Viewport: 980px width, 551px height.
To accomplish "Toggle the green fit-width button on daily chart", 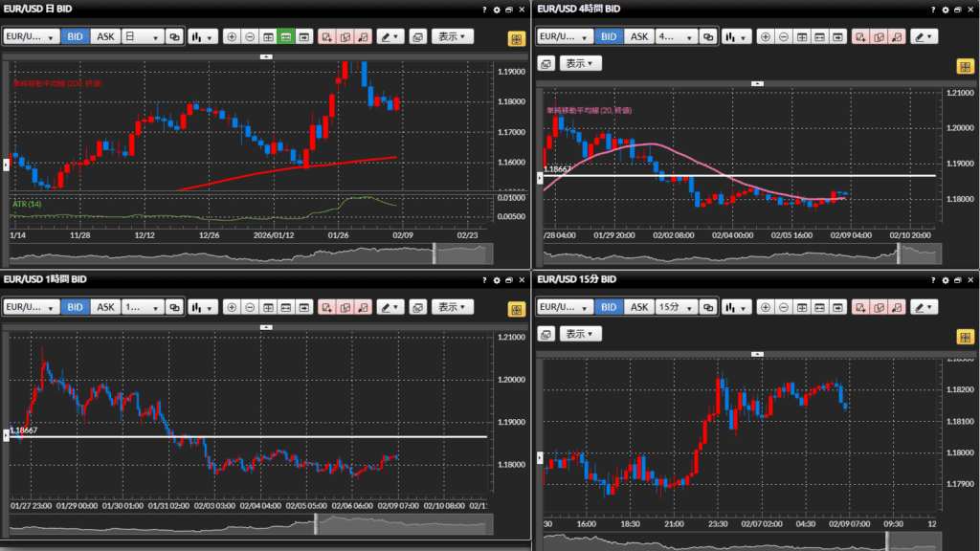I will click(285, 37).
